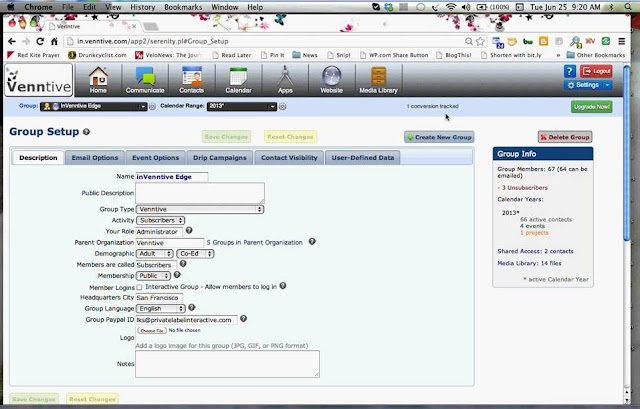Switch to the User-Defined Data tab
Image resolution: width=640 pixels, height=409 pixels.
[x=363, y=158]
